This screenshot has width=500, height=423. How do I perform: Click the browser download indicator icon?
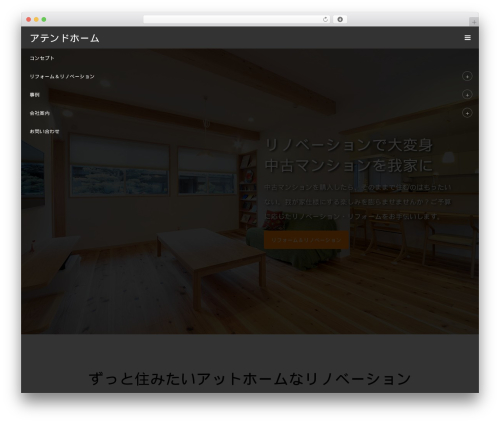(340, 19)
